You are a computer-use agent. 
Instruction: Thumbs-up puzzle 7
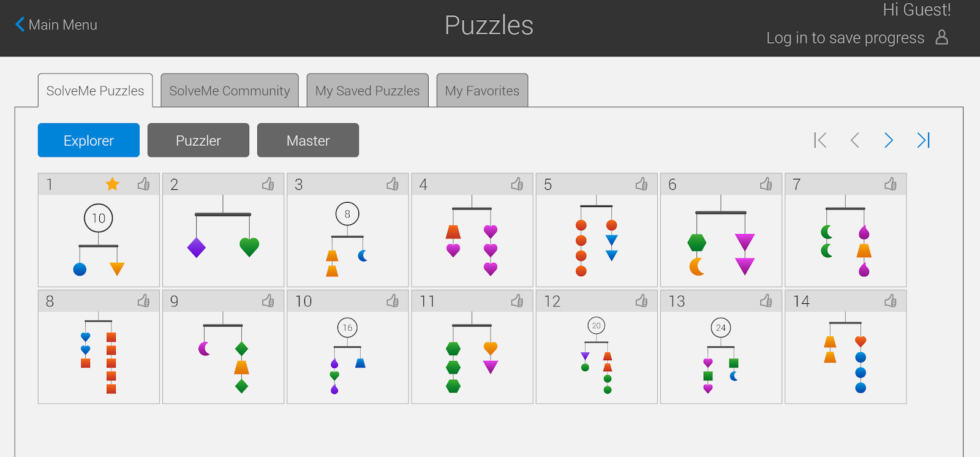pyautogui.click(x=891, y=184)
